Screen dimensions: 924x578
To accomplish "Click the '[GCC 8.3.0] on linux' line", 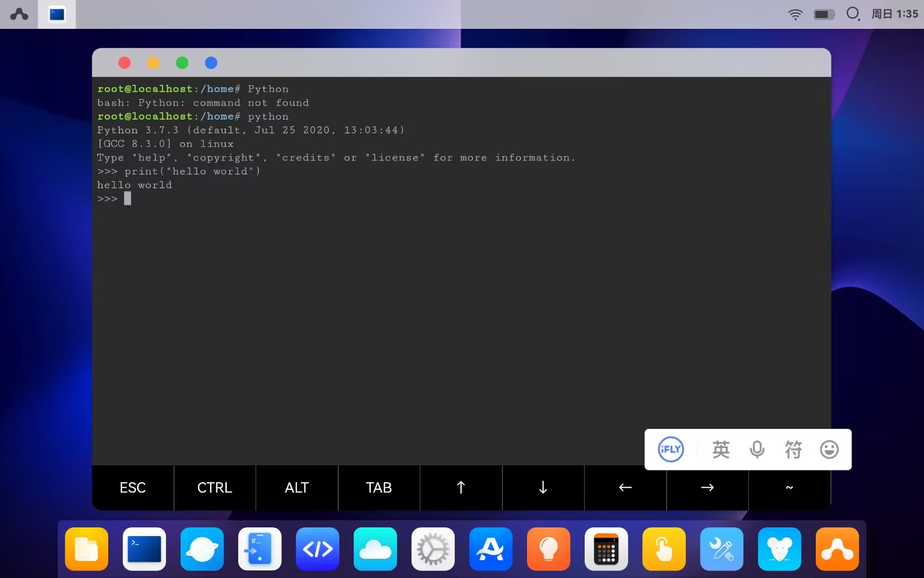I will point(165,144).
